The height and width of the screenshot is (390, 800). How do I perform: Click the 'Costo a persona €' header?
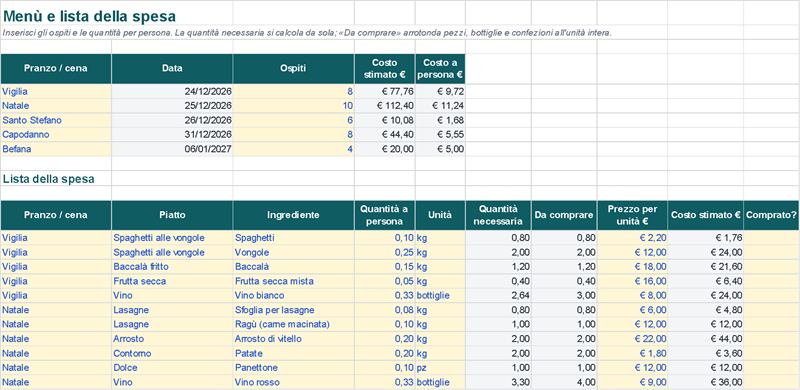coord(440,68)
